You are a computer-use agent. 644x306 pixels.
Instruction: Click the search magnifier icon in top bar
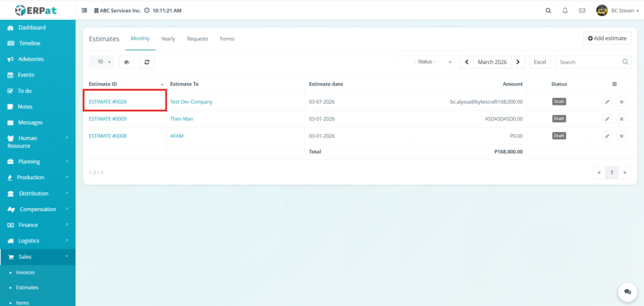point(548,11)
